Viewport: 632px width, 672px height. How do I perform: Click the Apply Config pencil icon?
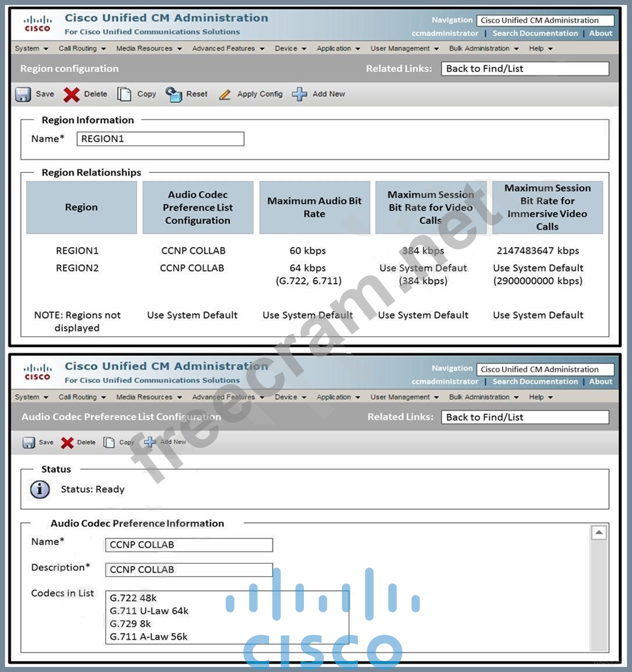tap(225, 94)
